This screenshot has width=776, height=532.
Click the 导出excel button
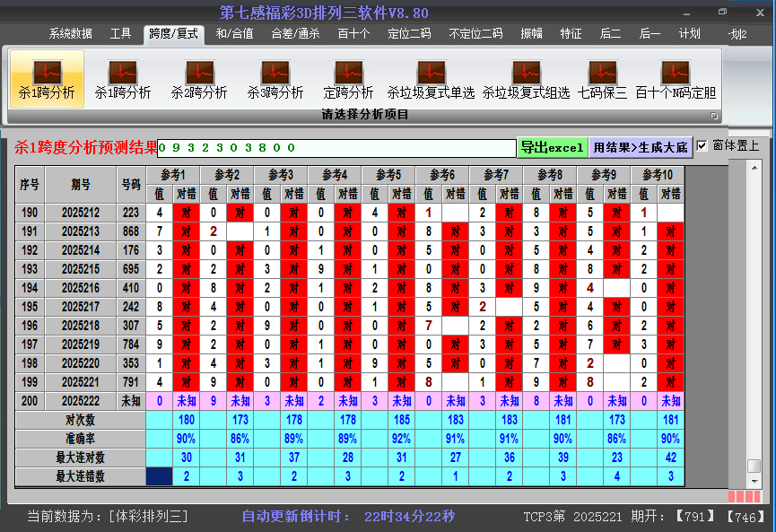coord(552,147)
